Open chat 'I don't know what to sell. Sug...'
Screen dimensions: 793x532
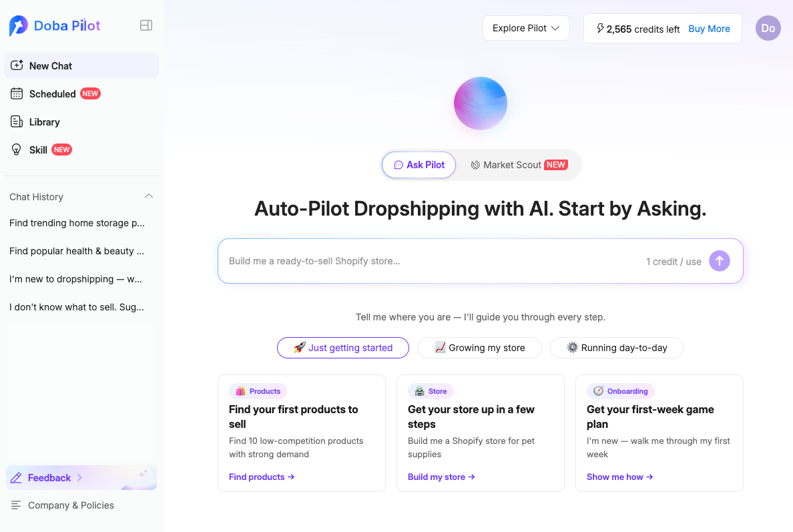tap(77, 307)
